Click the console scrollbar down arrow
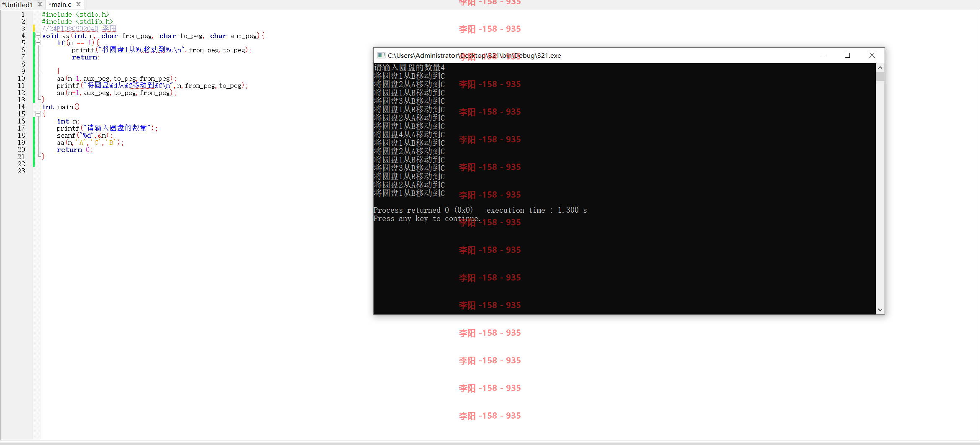The width and height of the screenshot is (980, 445). [880, 310]
